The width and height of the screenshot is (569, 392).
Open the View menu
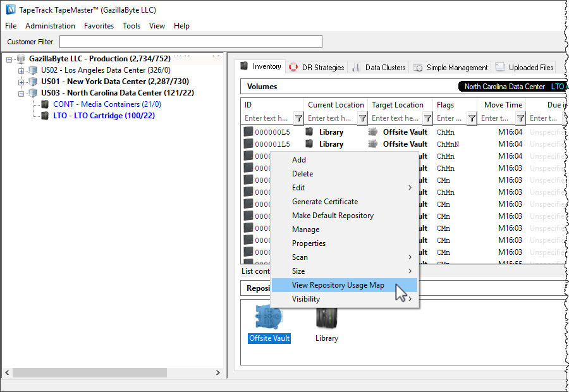point(157,26)
